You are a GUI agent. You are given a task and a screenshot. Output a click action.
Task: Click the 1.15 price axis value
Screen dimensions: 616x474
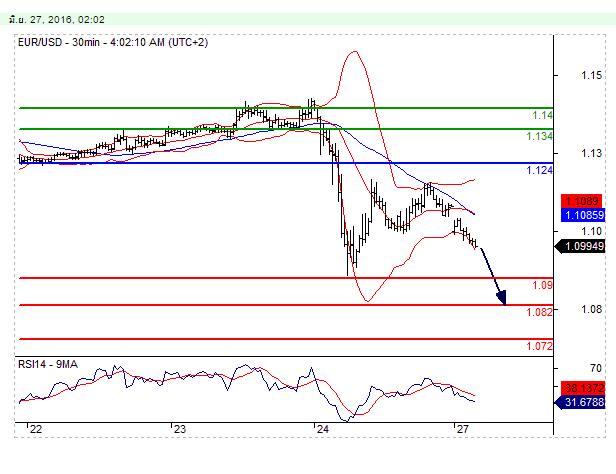tap(592, 75)
